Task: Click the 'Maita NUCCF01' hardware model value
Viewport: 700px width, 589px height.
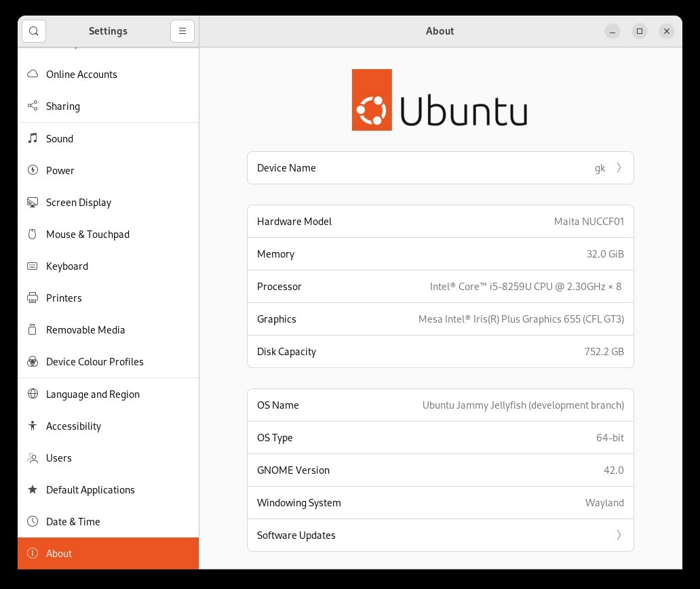Action: click(x=589, y=222)
